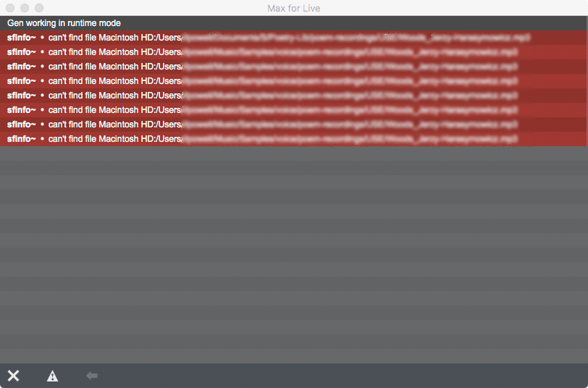Click the empty console area below the errors
Viewport: 588px width, 388px height.
click(294, 255)
